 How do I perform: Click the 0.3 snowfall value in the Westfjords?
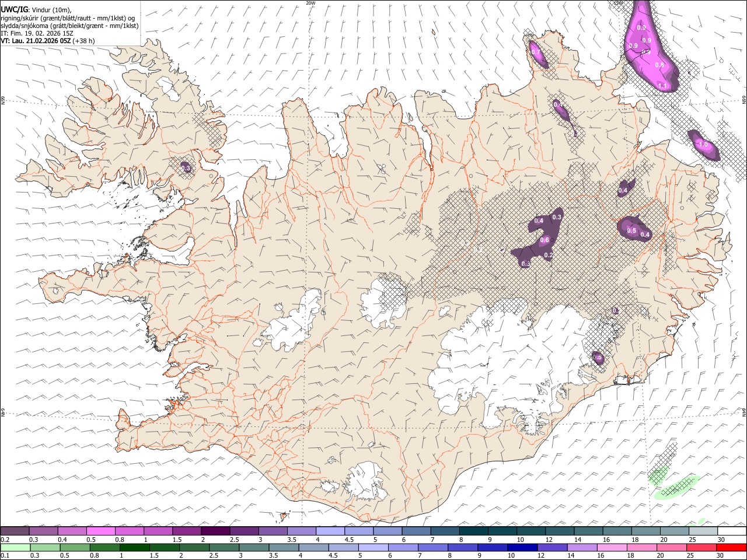[x=186, y=168]
